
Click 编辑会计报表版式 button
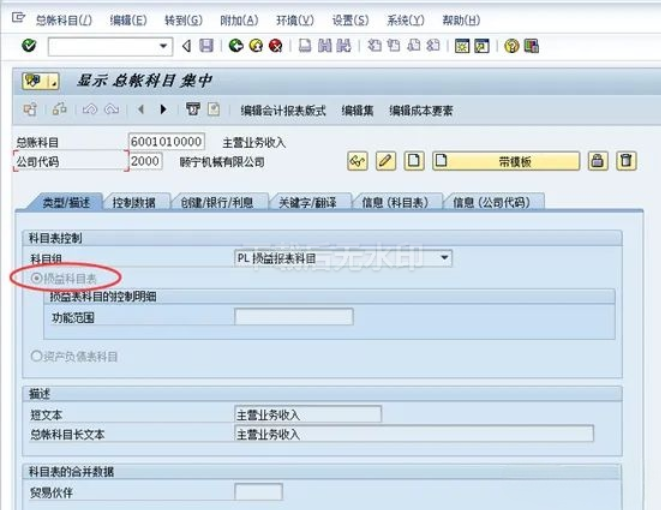click(283, 110)
